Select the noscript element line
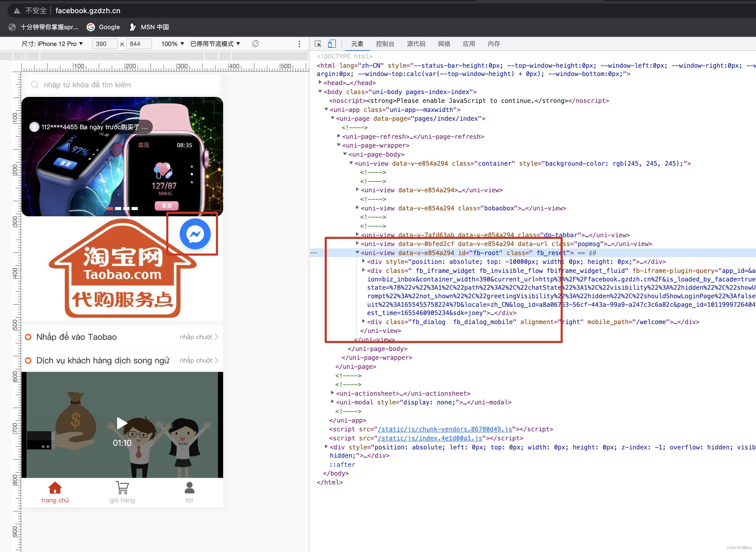 pos(469,101)
